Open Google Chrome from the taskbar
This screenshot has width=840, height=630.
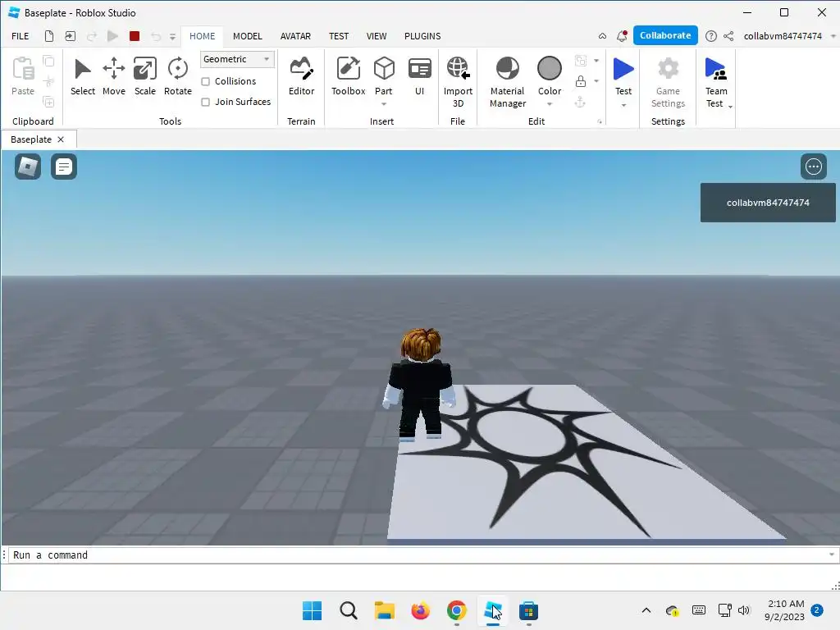(x=456, y=610)
